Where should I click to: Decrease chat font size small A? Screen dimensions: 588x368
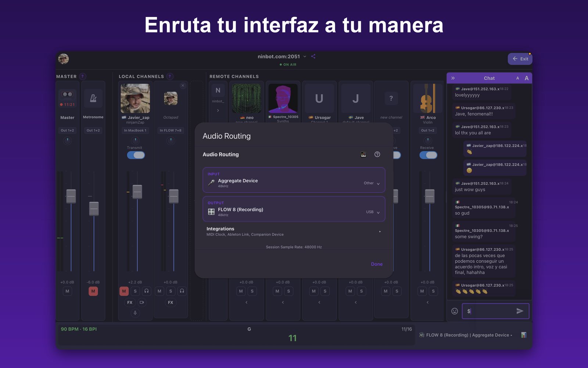(x=517, y=78)
